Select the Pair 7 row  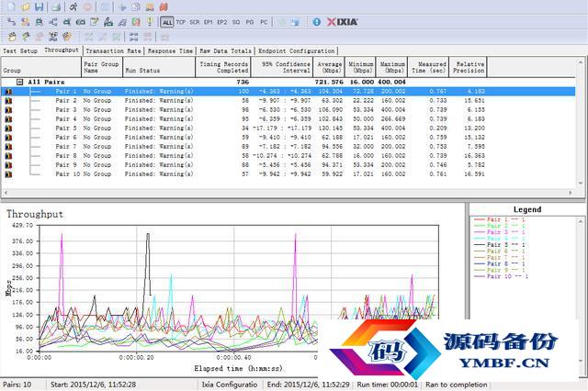pyautogui.click(x=288, y=147)
